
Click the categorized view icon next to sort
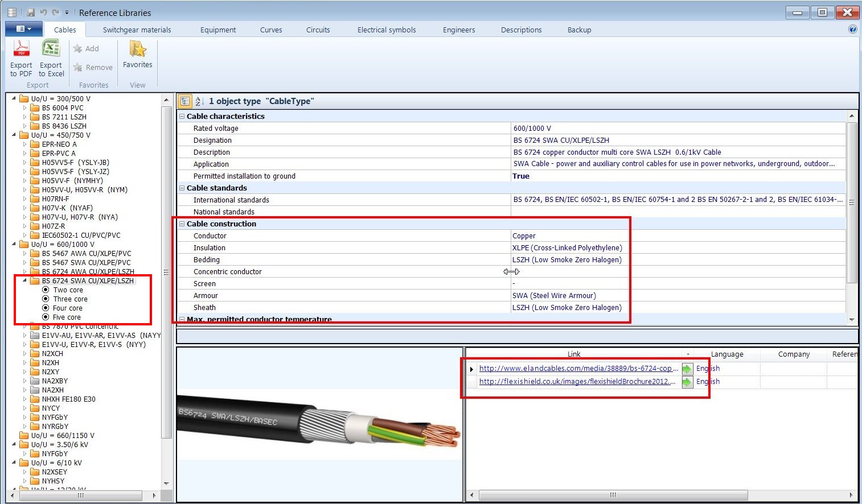coord(184,101)
